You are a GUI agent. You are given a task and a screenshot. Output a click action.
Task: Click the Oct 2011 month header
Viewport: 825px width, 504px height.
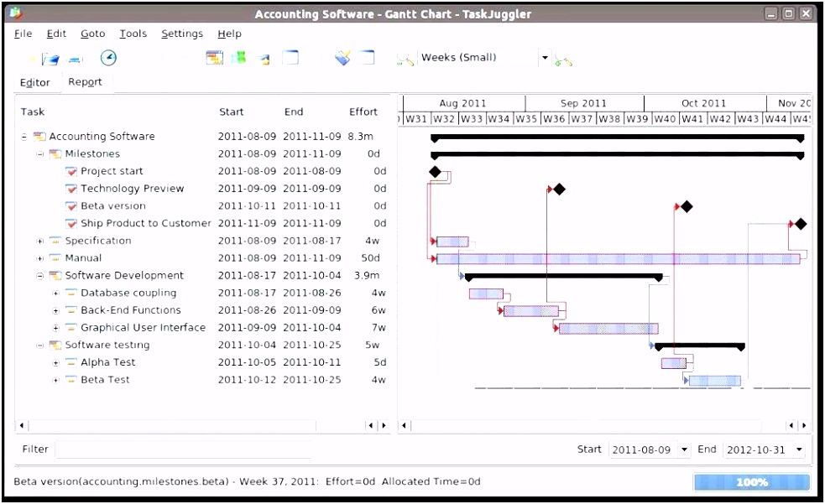704,103
